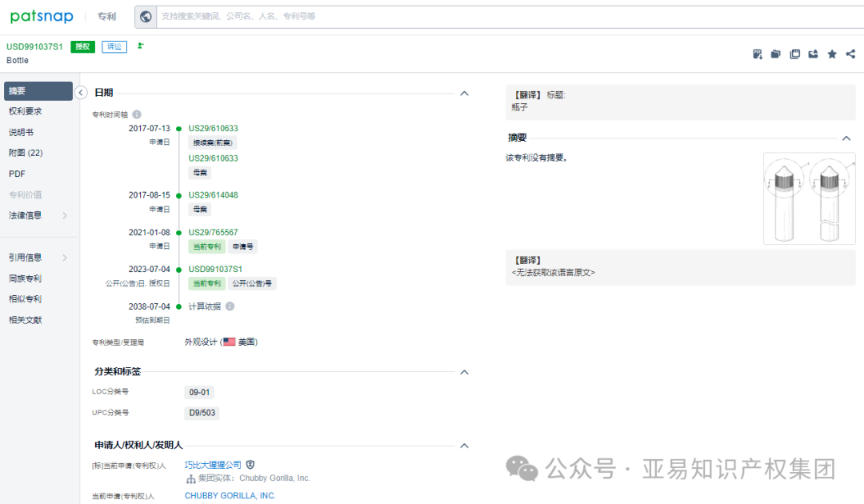Click the 授权 status badge

[82, 46]
